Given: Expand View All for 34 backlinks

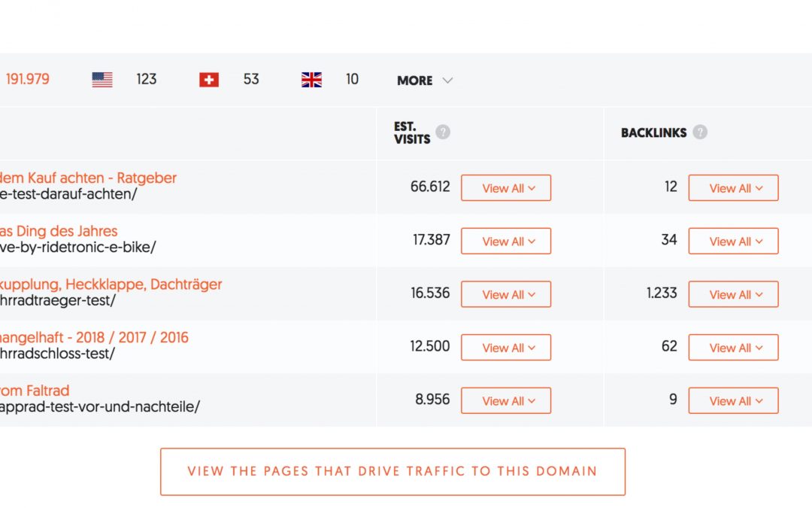Looking at the screenshot, I should pos(733,242).
